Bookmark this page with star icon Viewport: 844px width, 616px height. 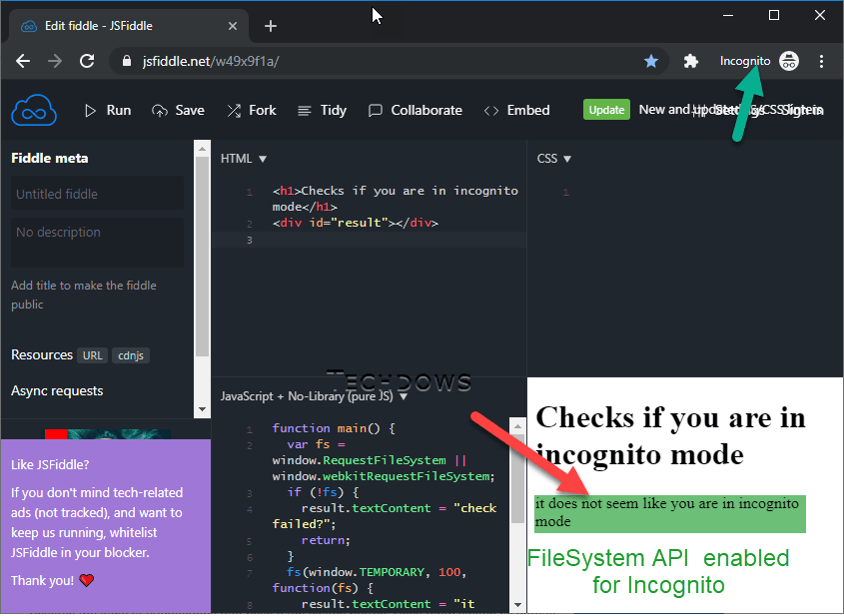pos(651,61)
